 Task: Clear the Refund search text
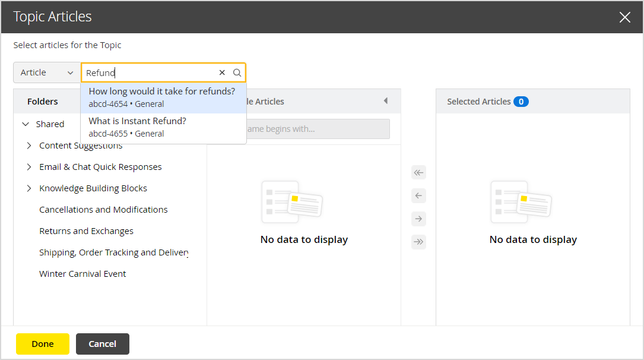tap(221, 72)
